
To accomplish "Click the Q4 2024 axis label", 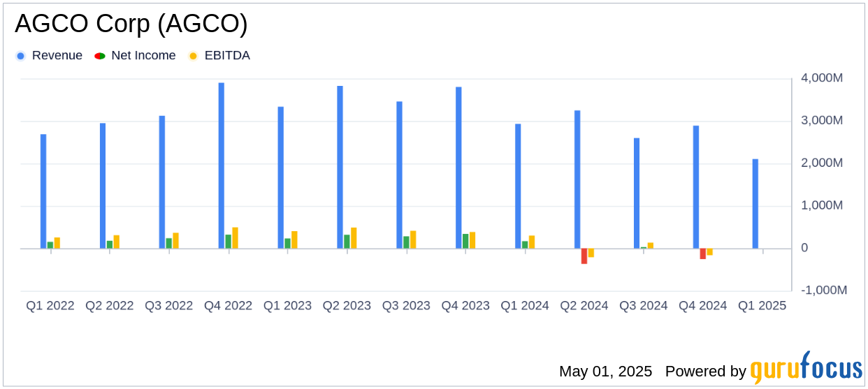I will click(703, 306).
